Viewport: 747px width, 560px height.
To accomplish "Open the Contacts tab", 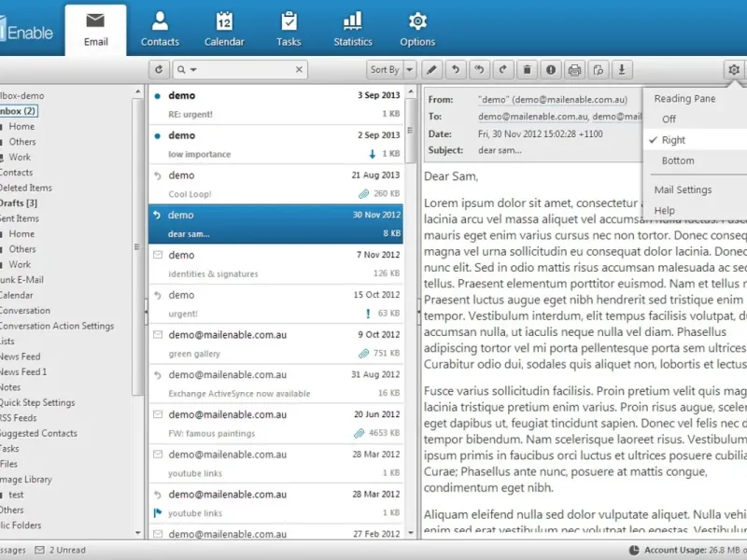I will point(160,31).
